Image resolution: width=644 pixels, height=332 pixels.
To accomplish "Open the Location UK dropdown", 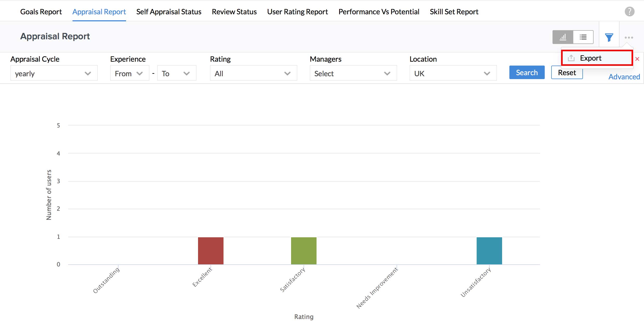I will click(x=453, y=73).
